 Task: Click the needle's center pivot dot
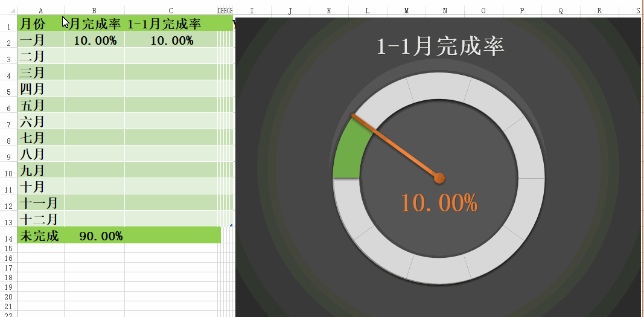point(439,178)
